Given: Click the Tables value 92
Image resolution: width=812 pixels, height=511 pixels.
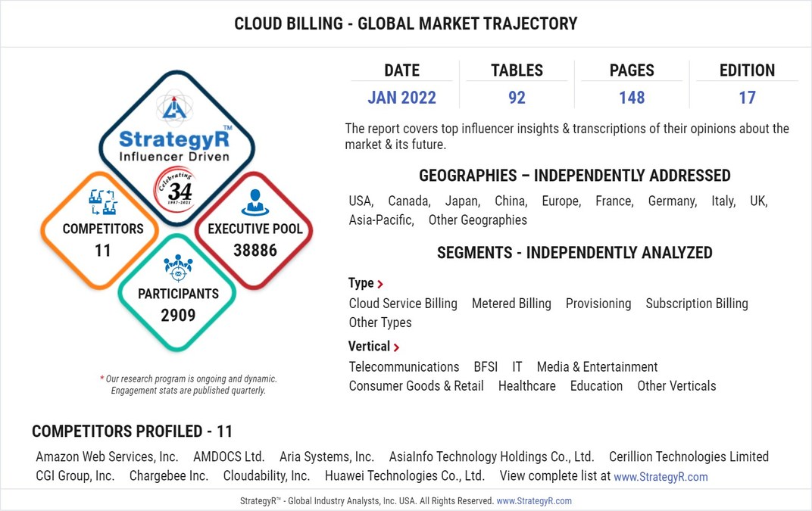Looking at the screenshot, I should click(517, 98).
